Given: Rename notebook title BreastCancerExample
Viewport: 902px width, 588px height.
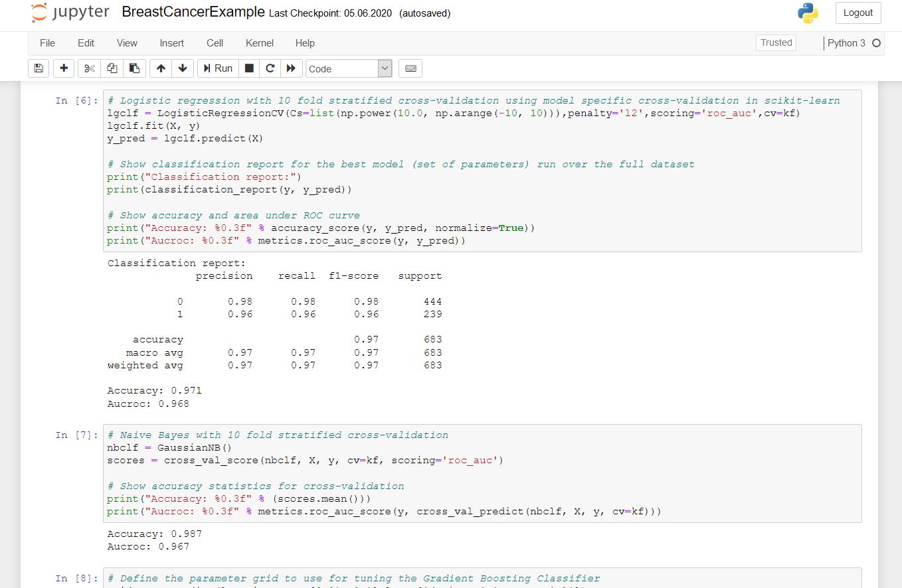Looking at the screenshot, I should click(194, 13).
